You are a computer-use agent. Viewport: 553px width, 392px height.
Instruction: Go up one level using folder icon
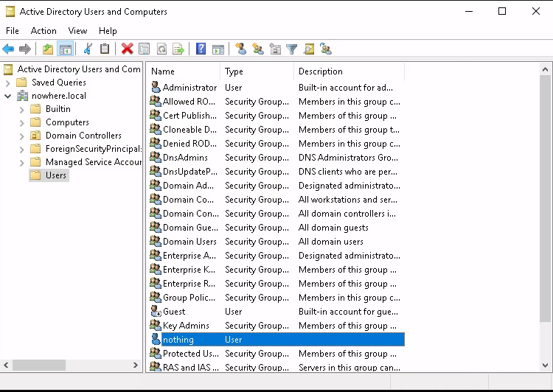48,49
